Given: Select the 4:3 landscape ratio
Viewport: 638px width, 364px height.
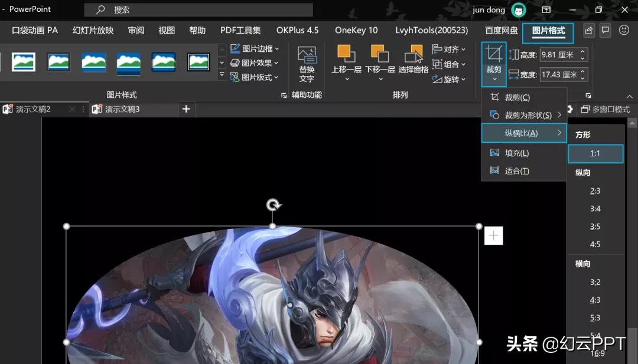Looking at the screenshot, I should point(595,300).
